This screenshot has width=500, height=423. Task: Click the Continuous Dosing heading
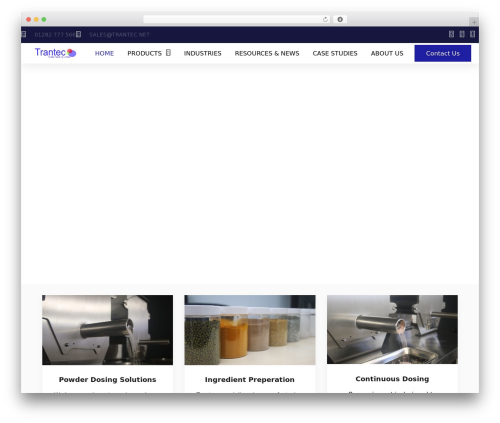point(392,379)
